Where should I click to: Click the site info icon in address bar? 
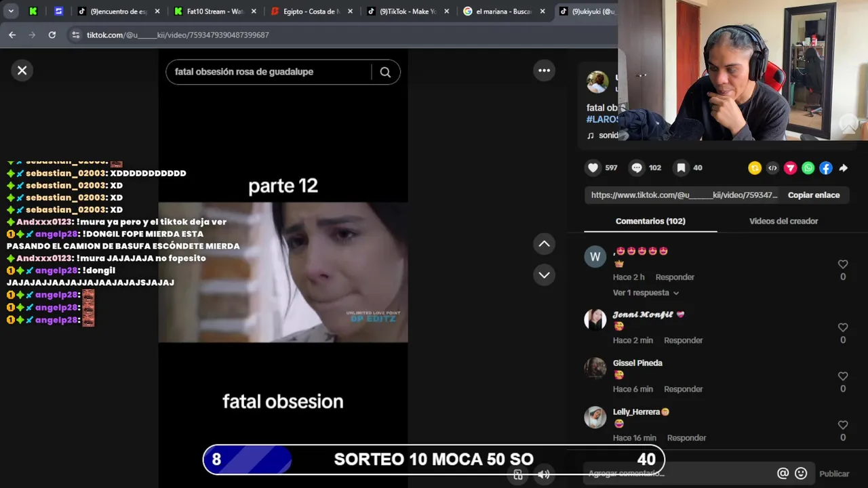click(x=76, y=35)
